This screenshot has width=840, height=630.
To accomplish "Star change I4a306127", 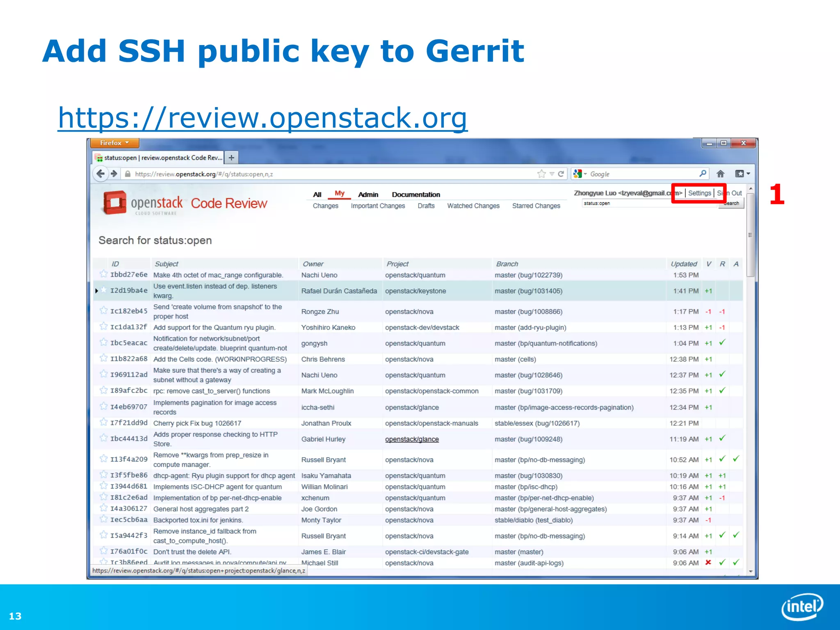I will tap(104, 508).
